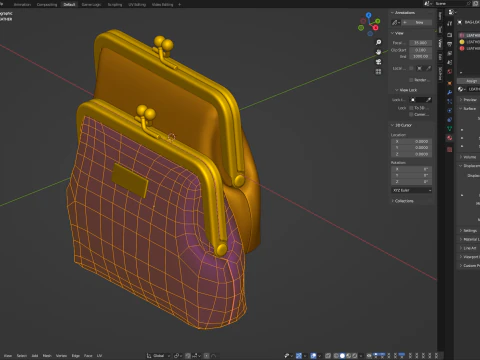Open the Object Constraints tab icon
Image resolution: width=480 pixels, height=360 pixels.
(449, 119)
